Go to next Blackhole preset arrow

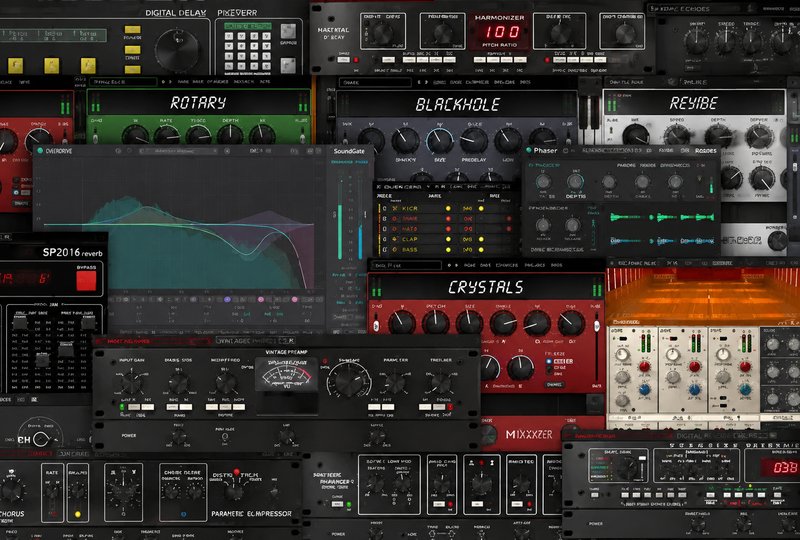426,82
